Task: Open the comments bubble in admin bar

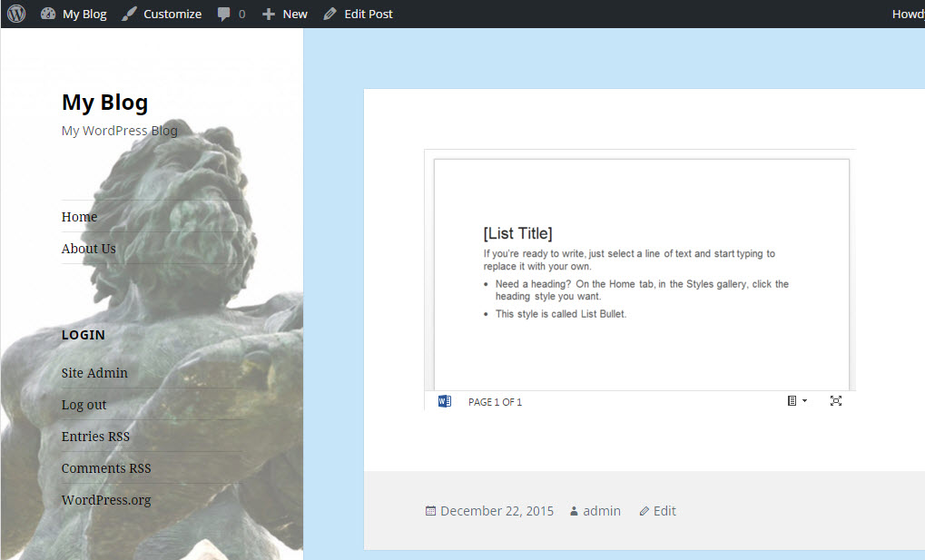Action: 231,14
